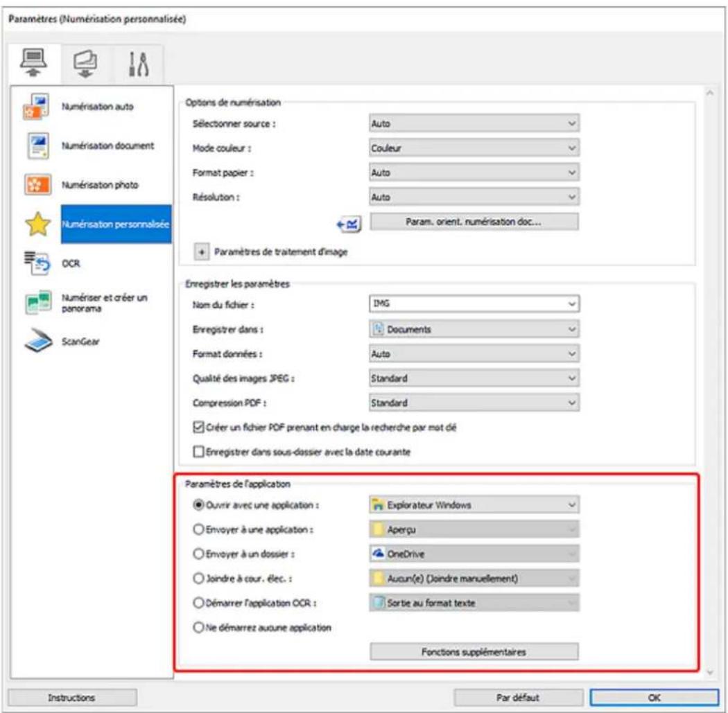Open the Enregistrer dans dropdown
The image size is (728, 713).
click(x=474, y=329)
